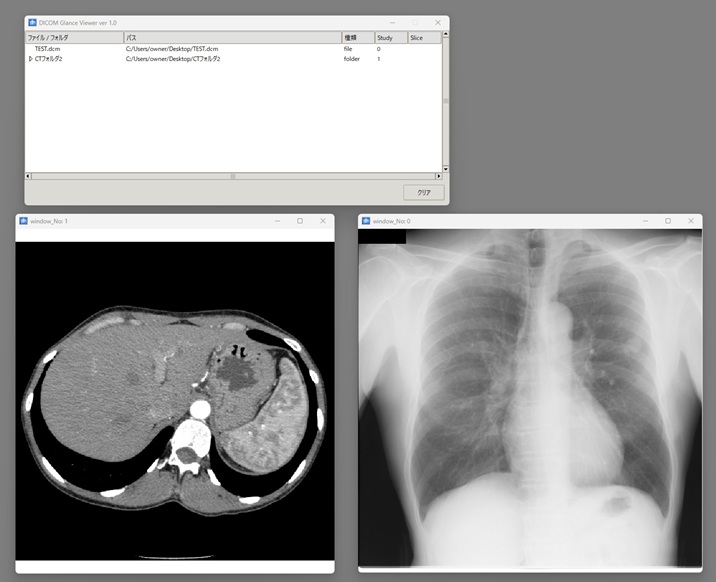Viewport: 716px width, 582px height.
Task: Select the TEST.dcm file row
Action: pyautogui.click(x=48, y=49)
